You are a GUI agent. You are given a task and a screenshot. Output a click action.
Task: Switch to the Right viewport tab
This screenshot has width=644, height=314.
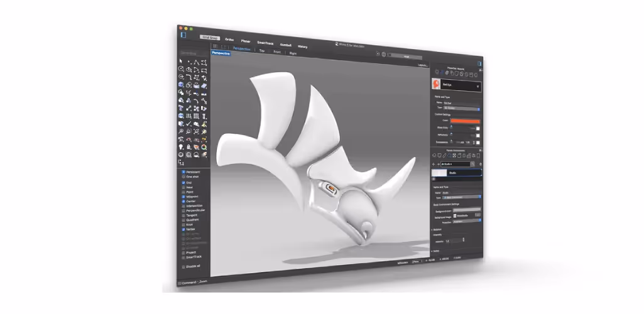(293, 53)
